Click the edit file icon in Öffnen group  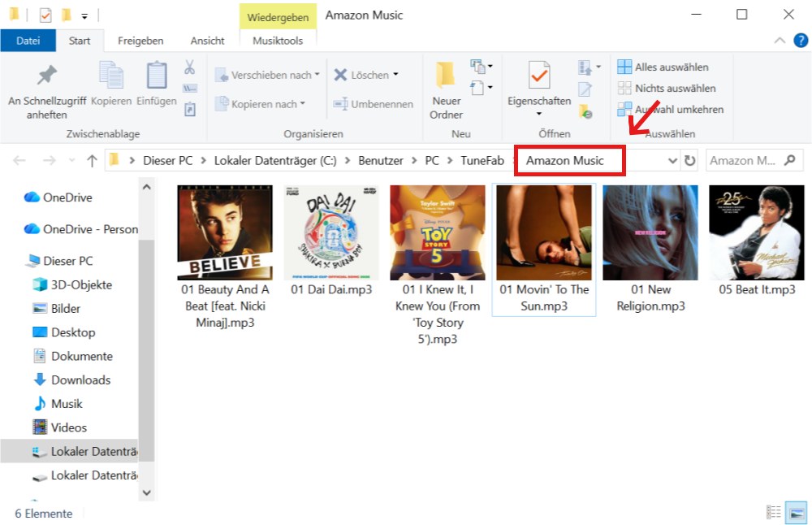(x=585, y=89)
